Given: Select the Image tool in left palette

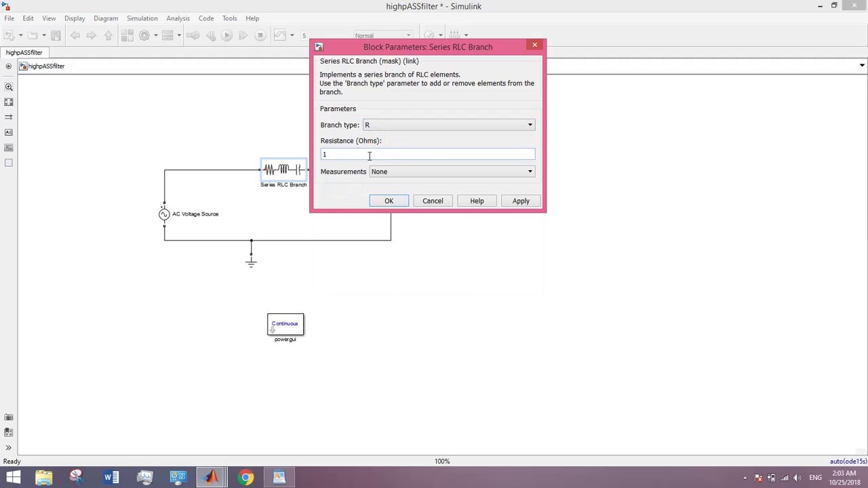Looking at the screenshot, I should pyautogui.click(x=9, y=148).
